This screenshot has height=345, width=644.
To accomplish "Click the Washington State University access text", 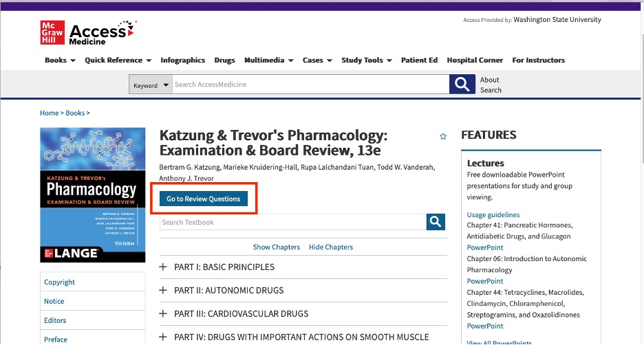I will pyautogui.click(x=557, y=19).
